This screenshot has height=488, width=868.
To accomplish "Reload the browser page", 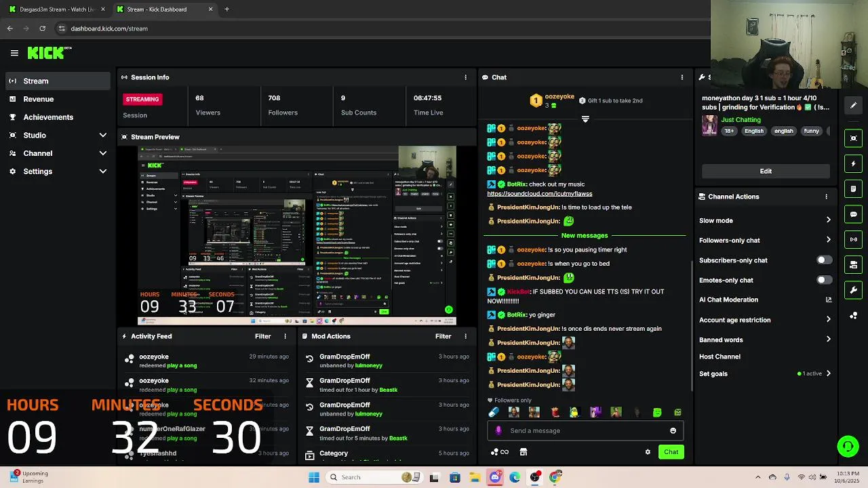I will coord(42,28).
